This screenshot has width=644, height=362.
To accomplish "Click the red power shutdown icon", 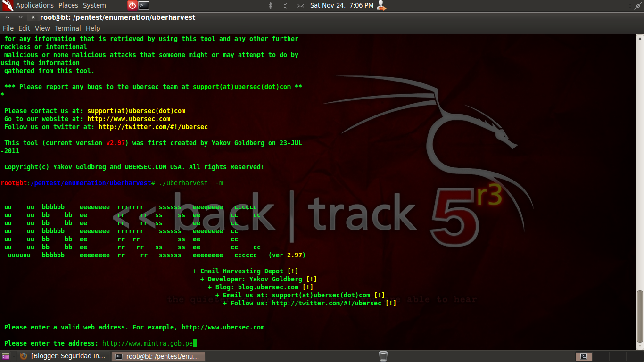I will pos(132,6).
